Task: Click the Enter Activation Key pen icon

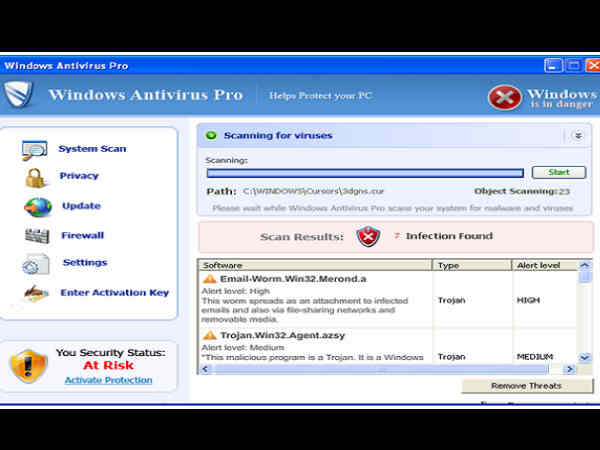Action: pos(36,293)
